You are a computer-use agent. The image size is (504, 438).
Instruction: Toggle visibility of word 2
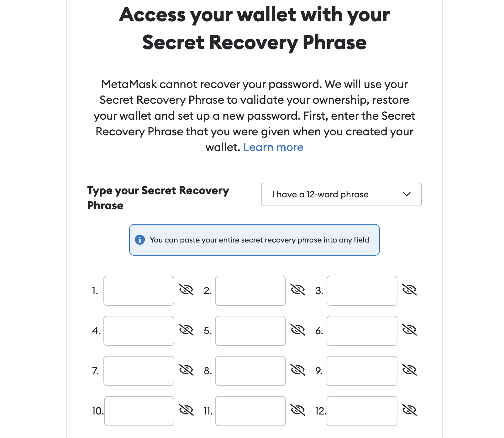(298, 290)
